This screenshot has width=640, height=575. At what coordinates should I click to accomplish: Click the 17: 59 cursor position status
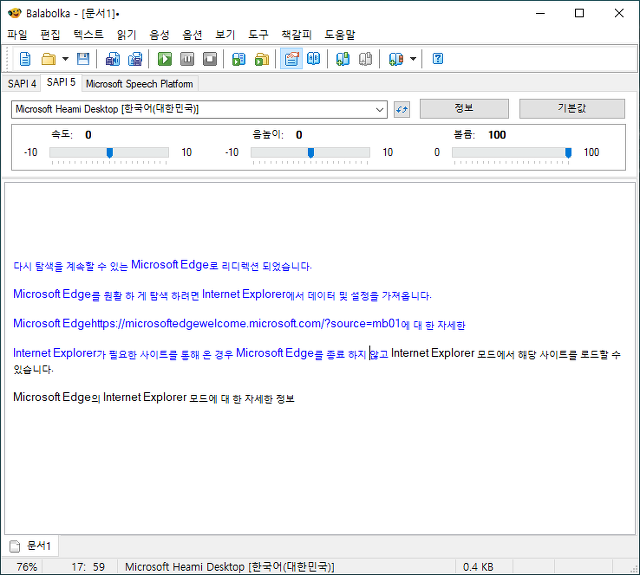coord(88,567)
